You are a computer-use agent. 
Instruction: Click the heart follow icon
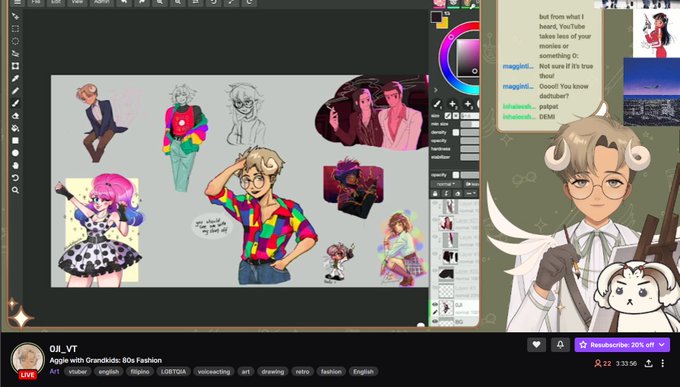click(536, 344)
